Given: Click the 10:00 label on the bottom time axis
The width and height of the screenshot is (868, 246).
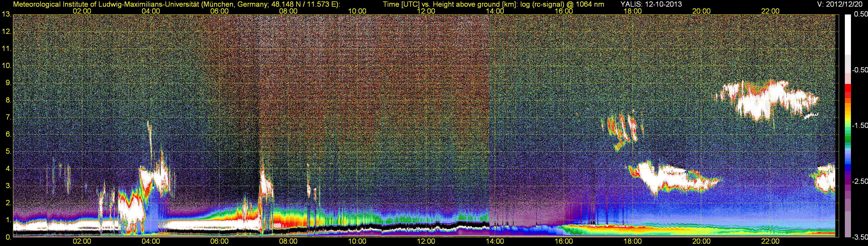Looking at the screenshot, I should (x=357, y=241).
